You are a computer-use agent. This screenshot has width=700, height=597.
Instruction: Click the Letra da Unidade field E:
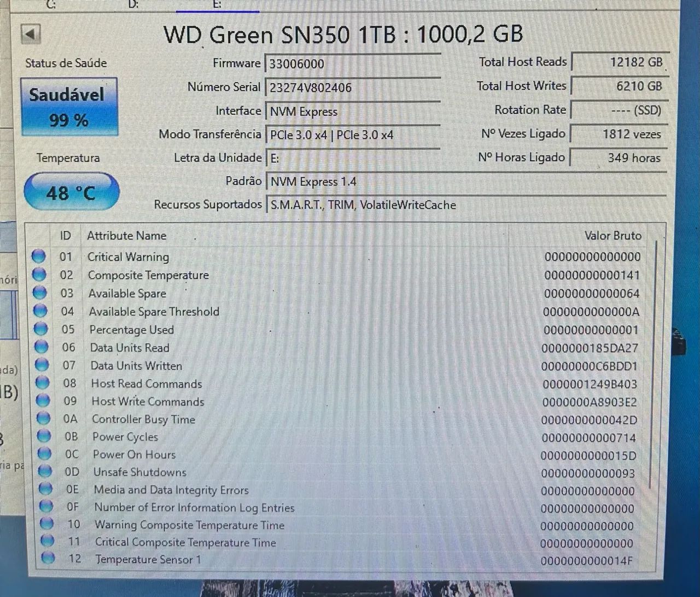(x=353, y=159)
